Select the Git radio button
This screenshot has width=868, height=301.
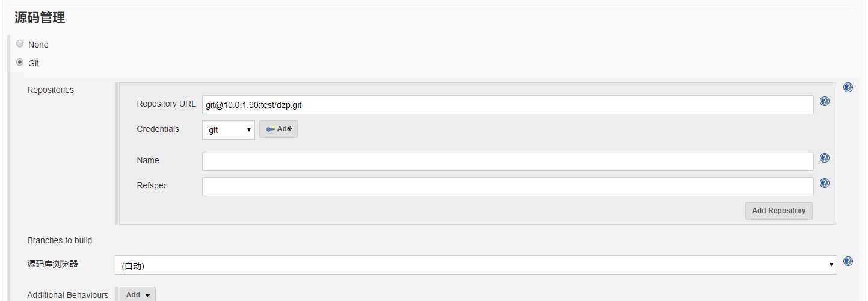[20, 62]
